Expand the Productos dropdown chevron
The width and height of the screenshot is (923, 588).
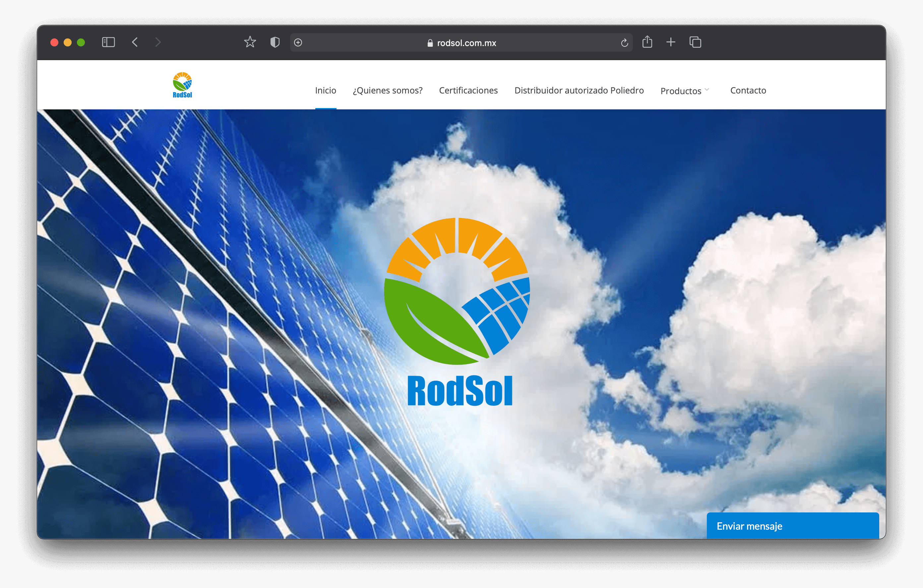(707, 90)
